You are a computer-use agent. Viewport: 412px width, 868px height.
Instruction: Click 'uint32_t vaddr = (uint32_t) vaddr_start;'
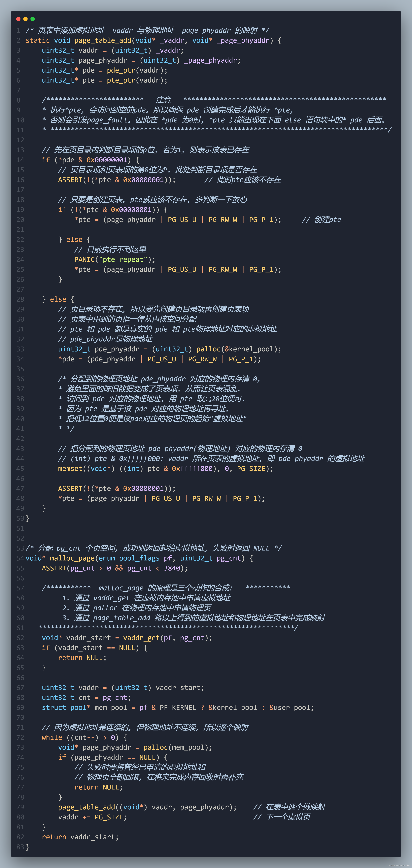click(x=123, y=688)
